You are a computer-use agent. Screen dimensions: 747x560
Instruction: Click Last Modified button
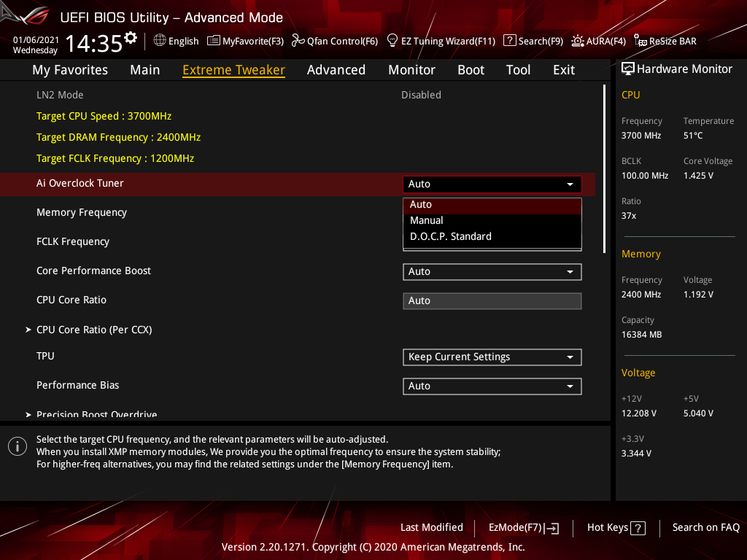(x=432, y=528)
